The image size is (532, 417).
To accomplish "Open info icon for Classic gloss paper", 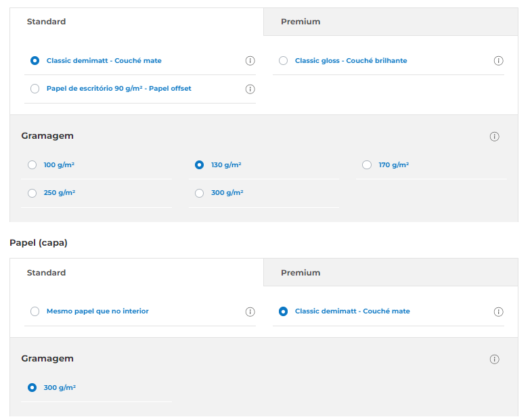I will 498,61.
